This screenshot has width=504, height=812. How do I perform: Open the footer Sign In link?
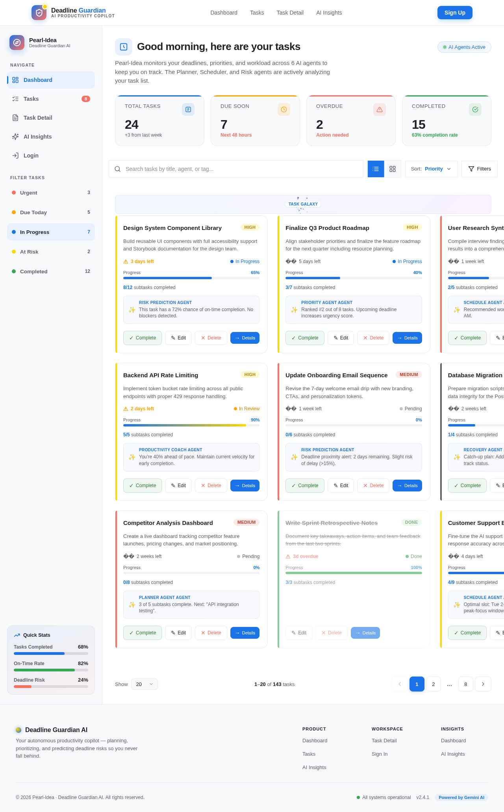[380, 754]
